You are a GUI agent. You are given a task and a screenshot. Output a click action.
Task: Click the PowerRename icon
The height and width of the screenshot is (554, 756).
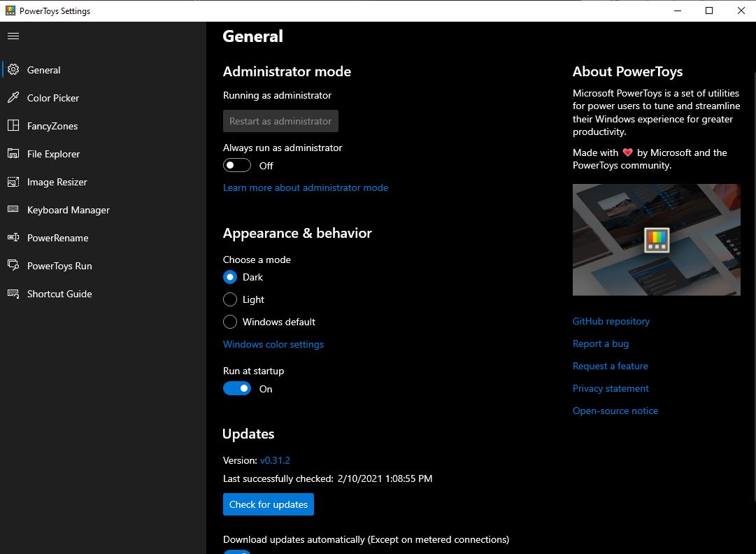pos(13,237)
